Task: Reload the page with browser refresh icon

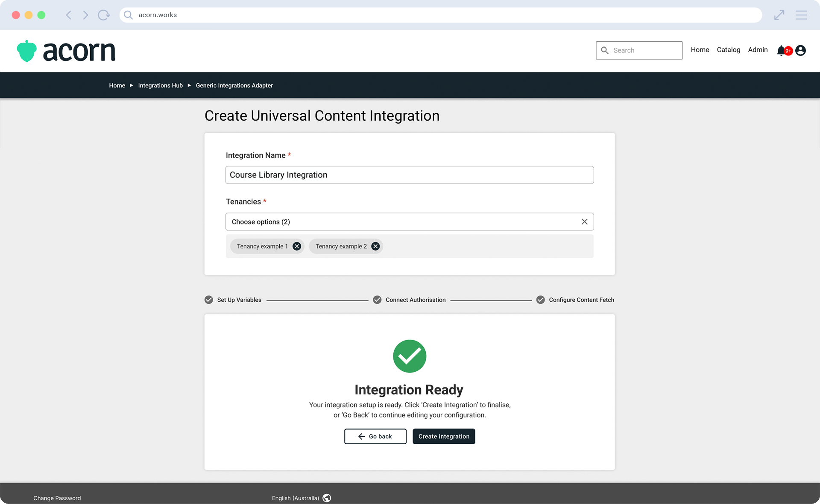Action: 103,15
